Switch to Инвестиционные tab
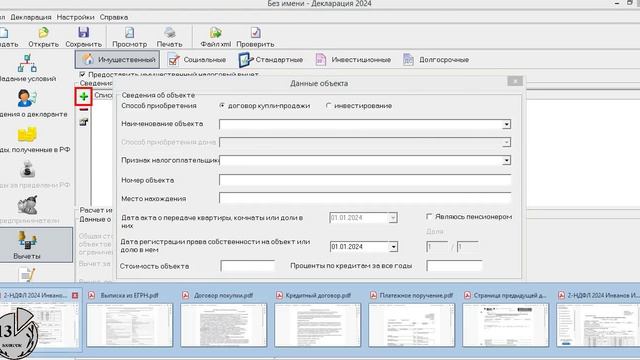640x360 pixels. [x=353, y=60]
